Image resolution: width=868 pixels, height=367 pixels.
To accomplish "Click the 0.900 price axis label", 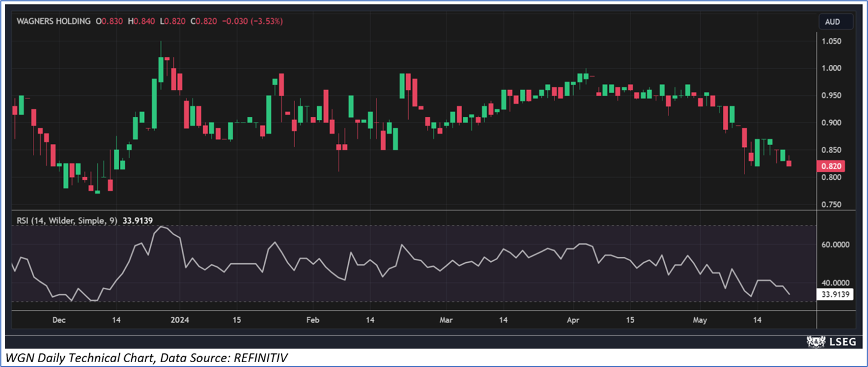I will pyautogui.click(x=831, y=123).
